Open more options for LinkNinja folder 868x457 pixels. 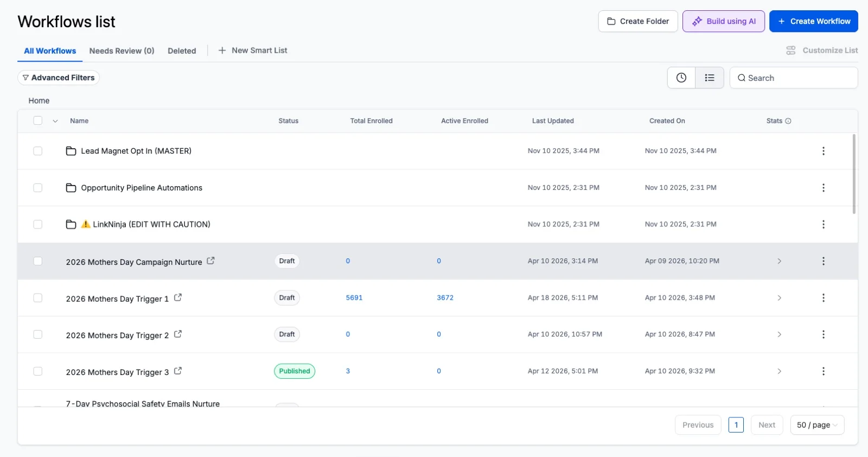tap(824, 224)
